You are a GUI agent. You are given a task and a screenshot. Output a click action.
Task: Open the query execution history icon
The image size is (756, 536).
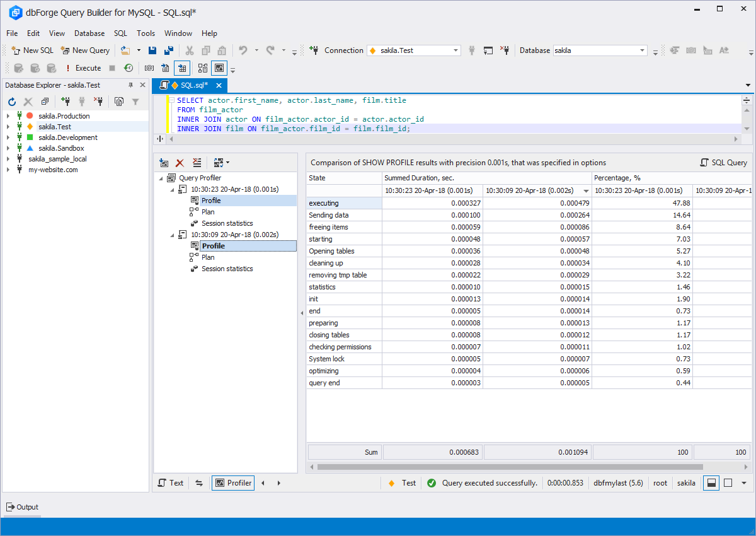tap(129, 68)
